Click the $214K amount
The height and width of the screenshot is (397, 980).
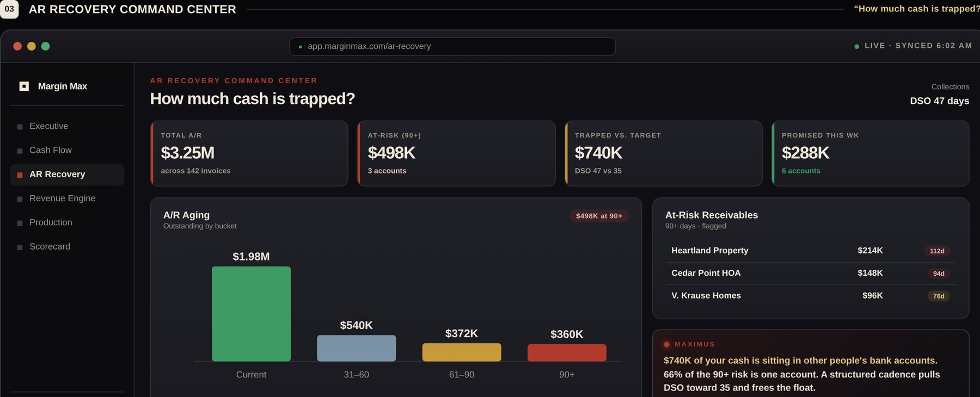870,251
